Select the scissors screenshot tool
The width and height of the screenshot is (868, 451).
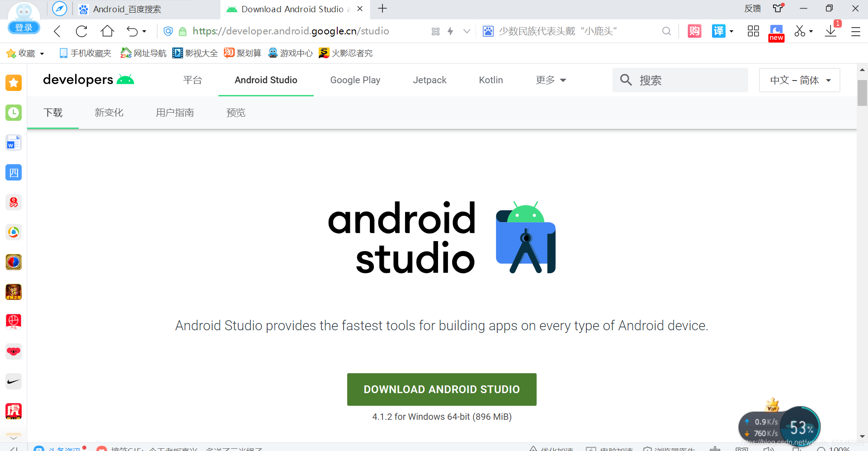800,31
